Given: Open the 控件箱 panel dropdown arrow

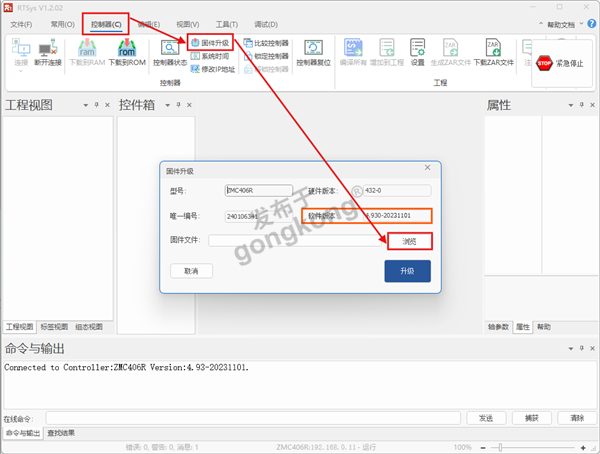Looking at the screenshot, I should 167,105.
